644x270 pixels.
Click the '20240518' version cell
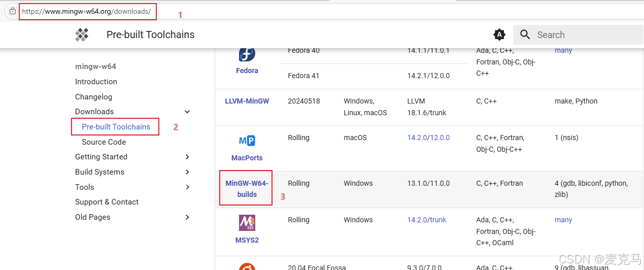tap(304, 101)
